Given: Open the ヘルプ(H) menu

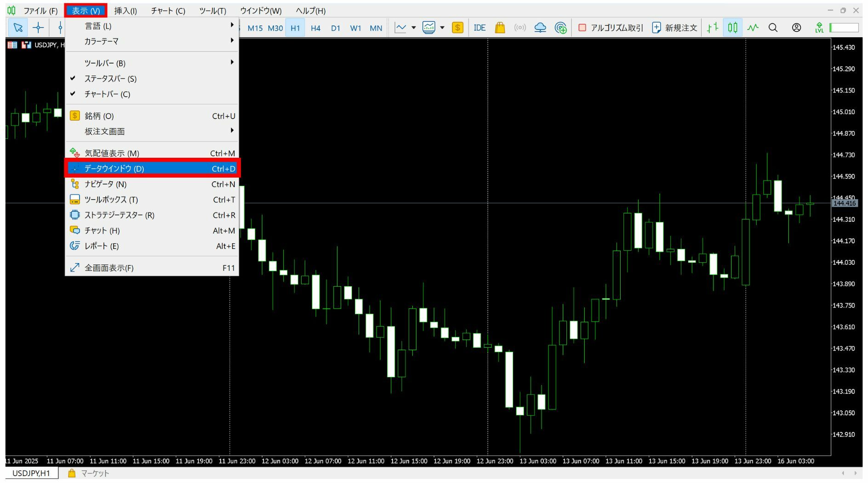Looking at the screenshot, I should tap(310, 11).
